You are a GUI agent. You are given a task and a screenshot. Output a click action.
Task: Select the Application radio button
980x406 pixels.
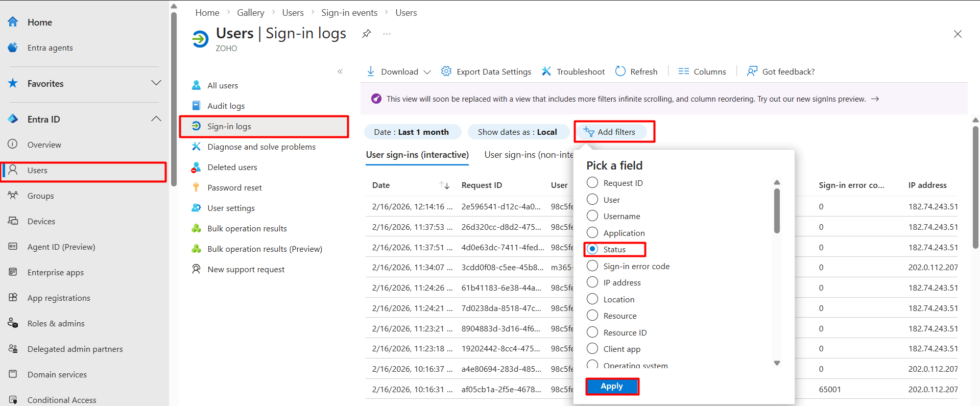tap(592, 232)
